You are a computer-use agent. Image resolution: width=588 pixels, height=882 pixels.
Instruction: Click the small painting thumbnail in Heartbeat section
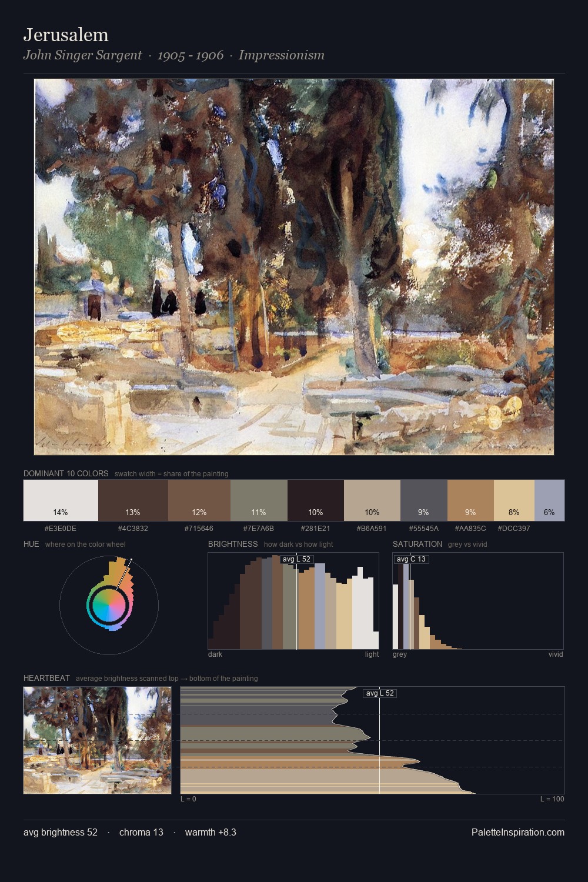(98, 740)
